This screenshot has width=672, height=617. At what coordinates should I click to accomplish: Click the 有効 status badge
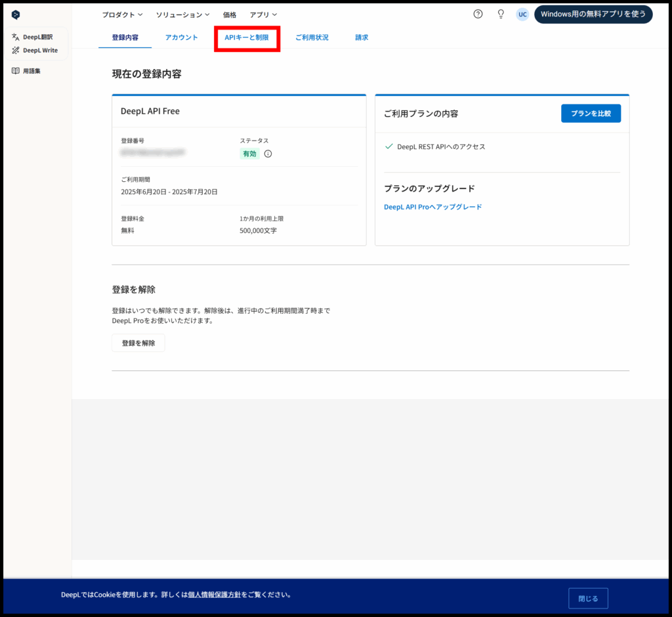coord(249,154)
